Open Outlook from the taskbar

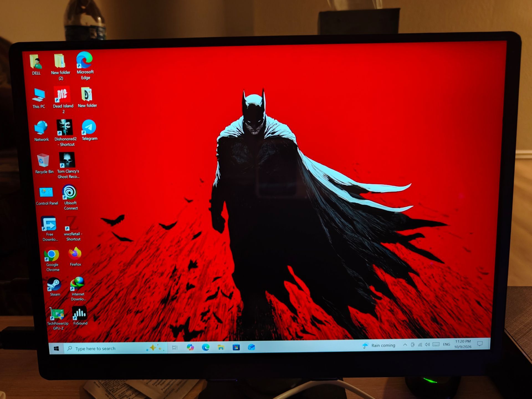(251, 347)
